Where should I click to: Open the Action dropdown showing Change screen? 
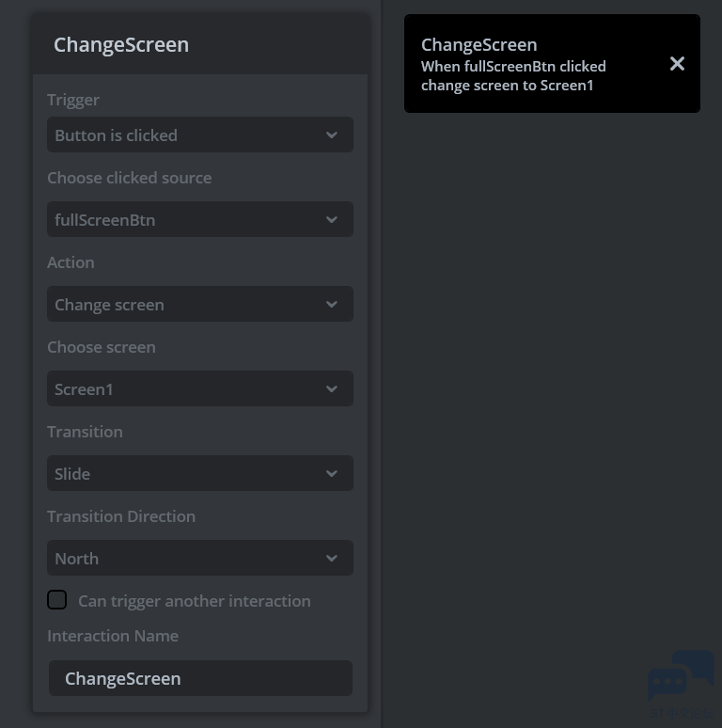point(188,304)
